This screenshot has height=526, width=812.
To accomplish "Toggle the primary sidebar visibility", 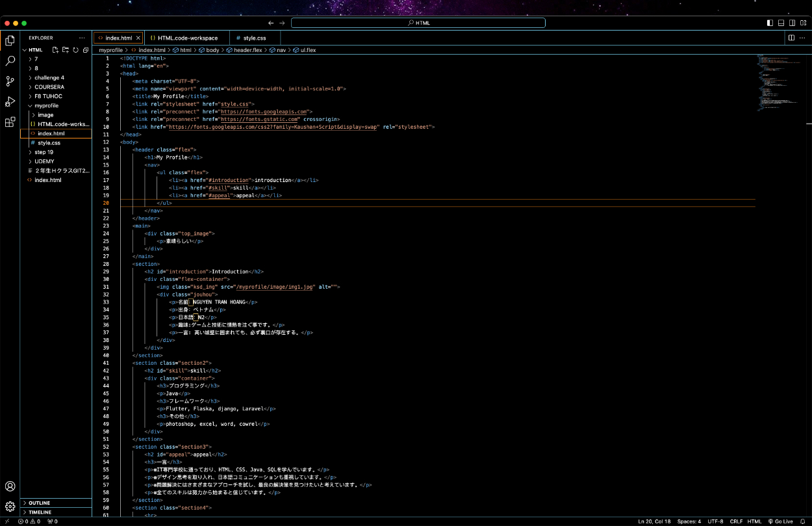I will 770,23.
